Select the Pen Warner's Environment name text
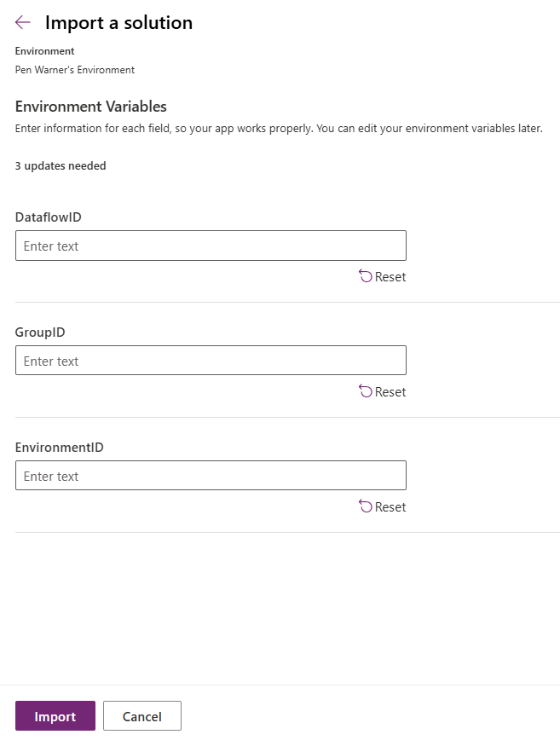The image size is (560, 746). tap(75, 70)
